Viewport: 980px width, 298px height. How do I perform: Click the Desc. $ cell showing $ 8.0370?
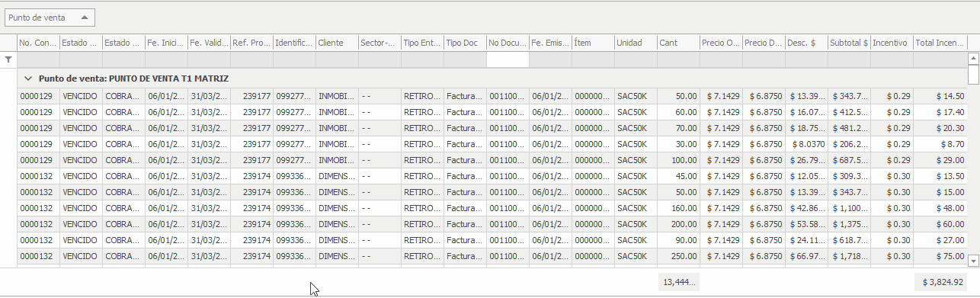tap(806, 144)
